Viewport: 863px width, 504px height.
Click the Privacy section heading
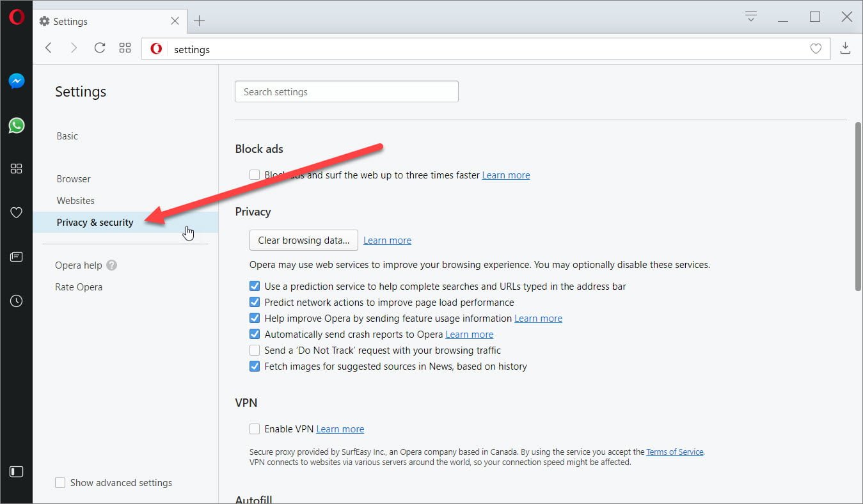click(x=253, y=212)
